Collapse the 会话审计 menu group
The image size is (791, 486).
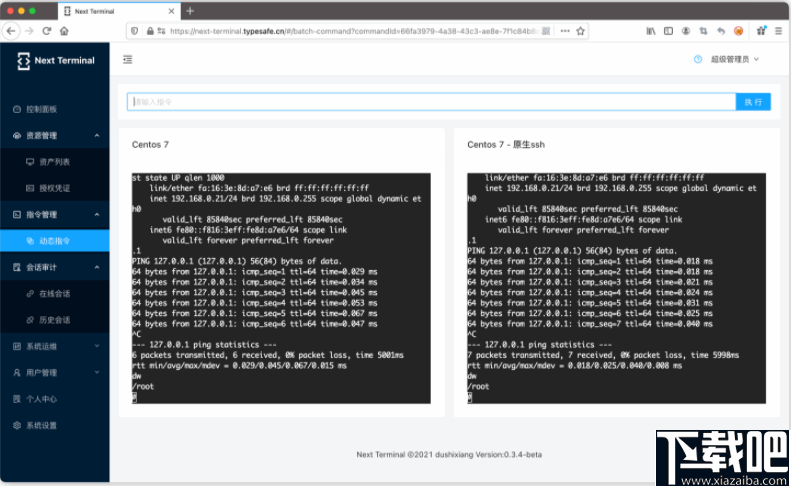pos(54,267)
